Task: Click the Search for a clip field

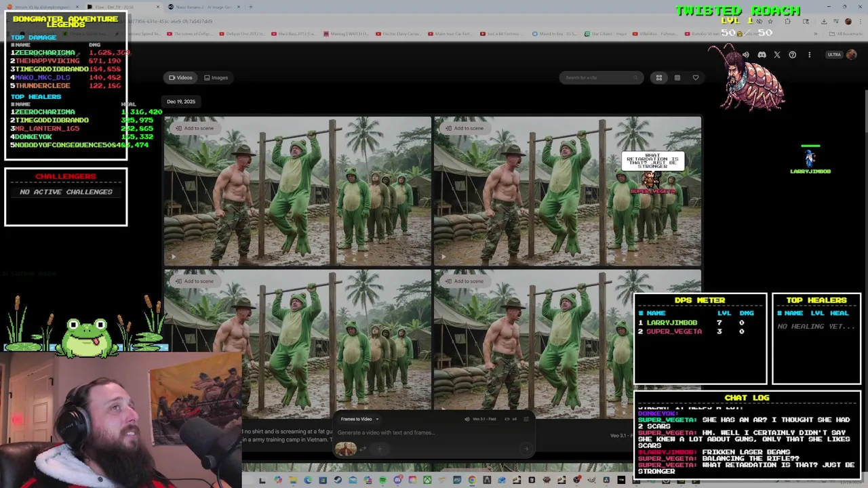Action: 600,77
